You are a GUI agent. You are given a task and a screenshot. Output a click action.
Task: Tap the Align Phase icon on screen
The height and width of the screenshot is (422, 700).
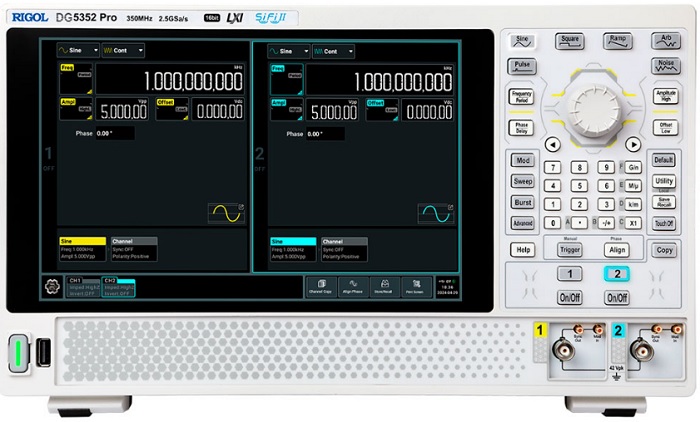pos(353,287)
